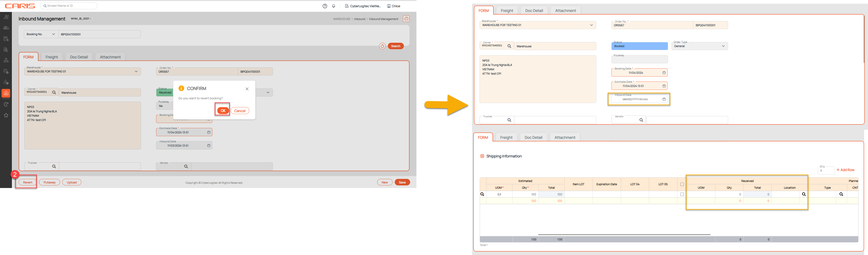The width and height of the screenshot is (868, 255).
Task: Click the Owner search magnifier icon
Action: [54, 92]
